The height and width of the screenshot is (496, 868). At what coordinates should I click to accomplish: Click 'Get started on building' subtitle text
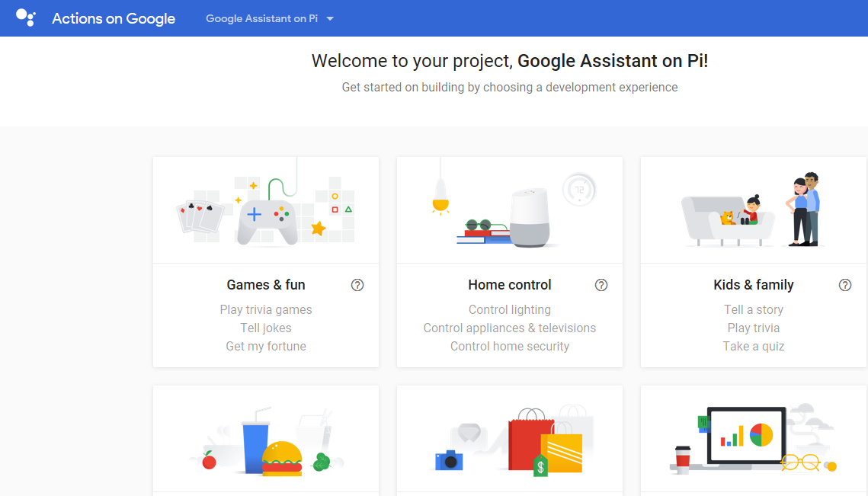[510, 88]
